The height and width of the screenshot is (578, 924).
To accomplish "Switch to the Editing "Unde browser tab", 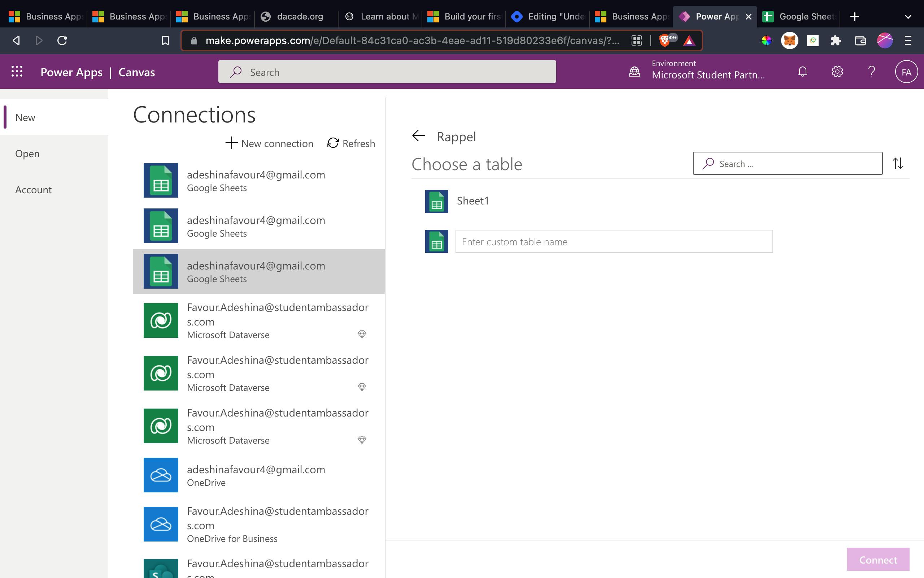I will (x=547, y=17).
